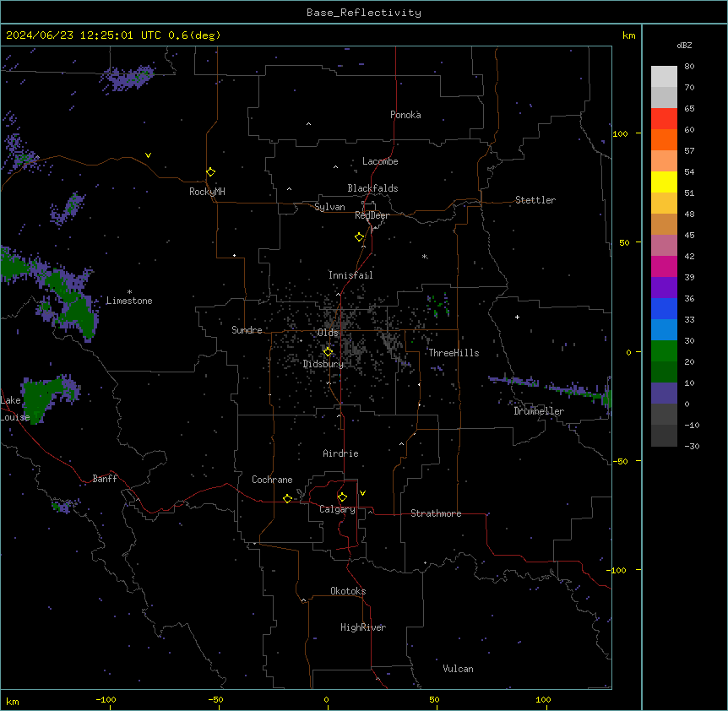Click the Didsbury label
The height and width of the screenshot is (711, 728).
(323, 364)
